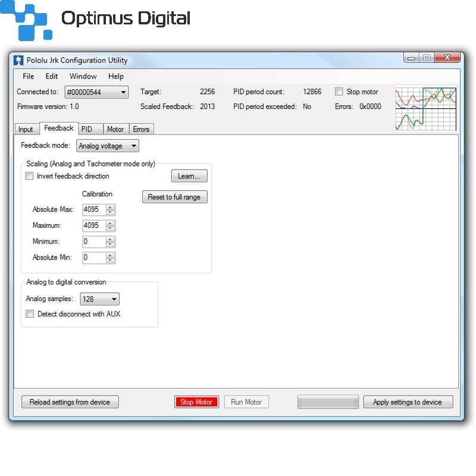Click Reset to full range button
Viewport: 476px width, 476px height.
pyautogui.click(x=174, y=197)
